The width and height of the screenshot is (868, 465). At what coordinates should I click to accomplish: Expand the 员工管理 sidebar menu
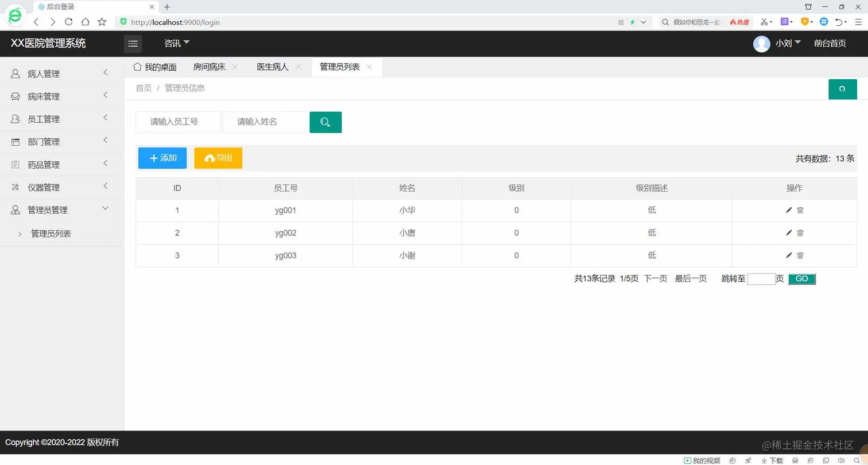[62, 119]
